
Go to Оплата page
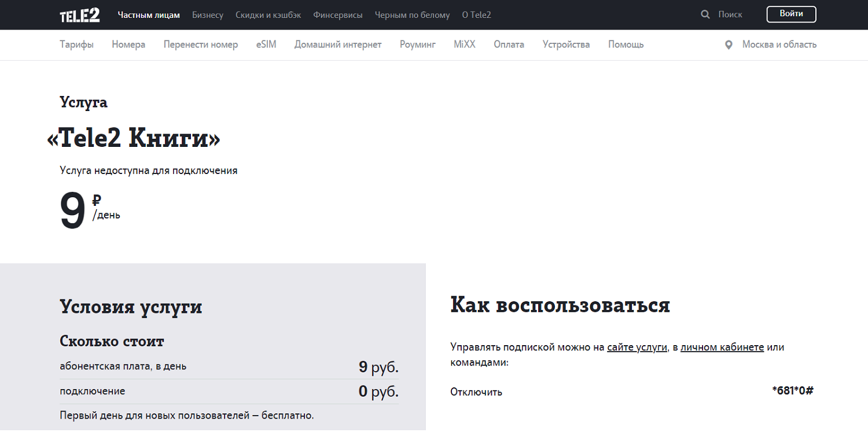(509, 45)
